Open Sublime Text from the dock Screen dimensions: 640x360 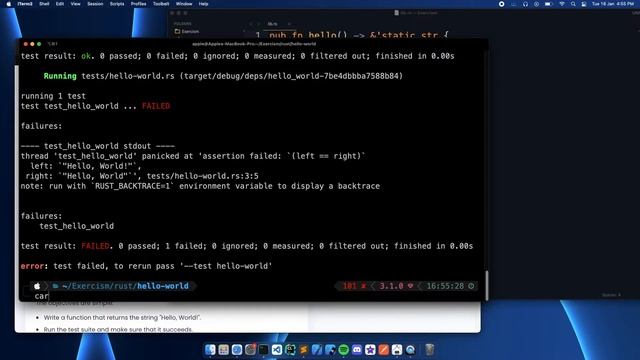[304, 350]
